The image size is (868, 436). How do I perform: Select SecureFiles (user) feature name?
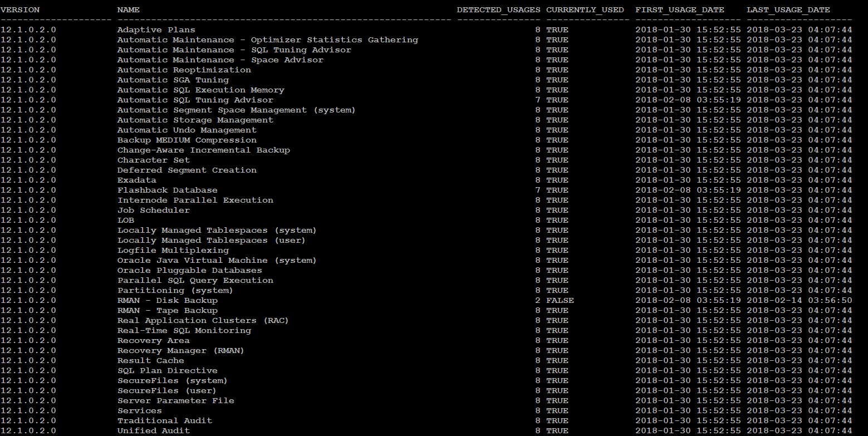[167, 390]
